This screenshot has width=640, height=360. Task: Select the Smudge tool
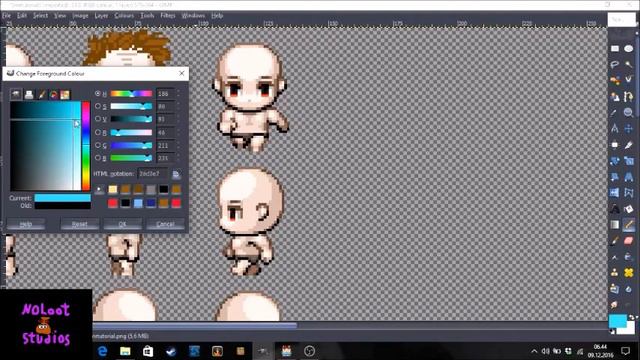point(615,304)
